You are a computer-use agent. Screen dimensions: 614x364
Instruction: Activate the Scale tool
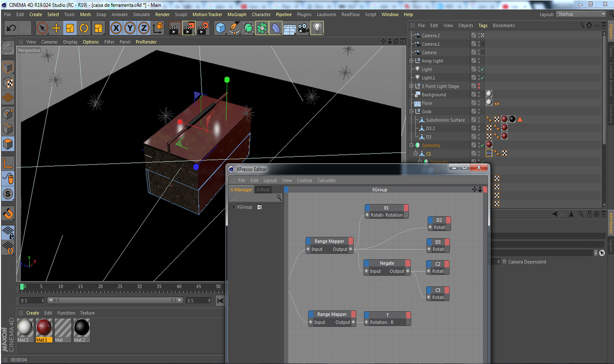pyautogui.click(x=70, y=28)
